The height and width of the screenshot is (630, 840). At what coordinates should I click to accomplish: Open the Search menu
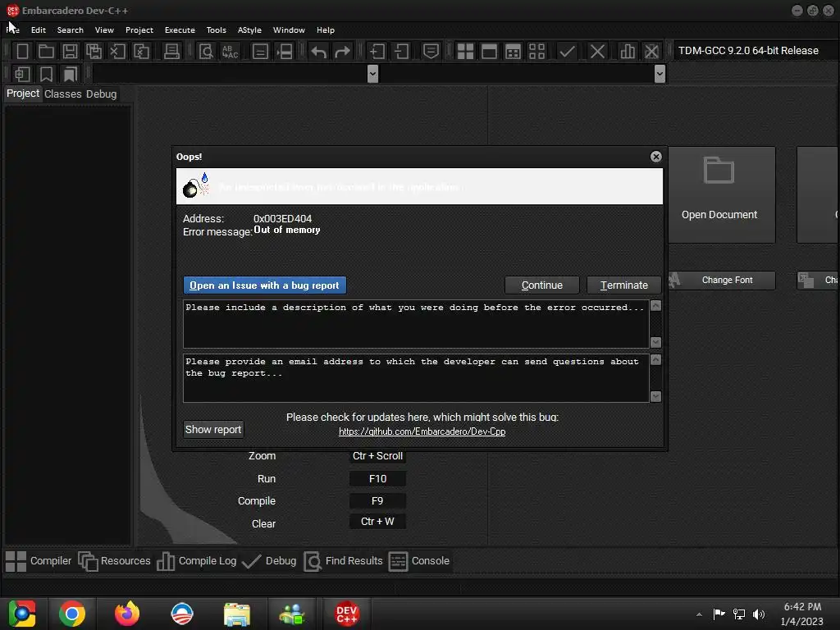point(71,30)
